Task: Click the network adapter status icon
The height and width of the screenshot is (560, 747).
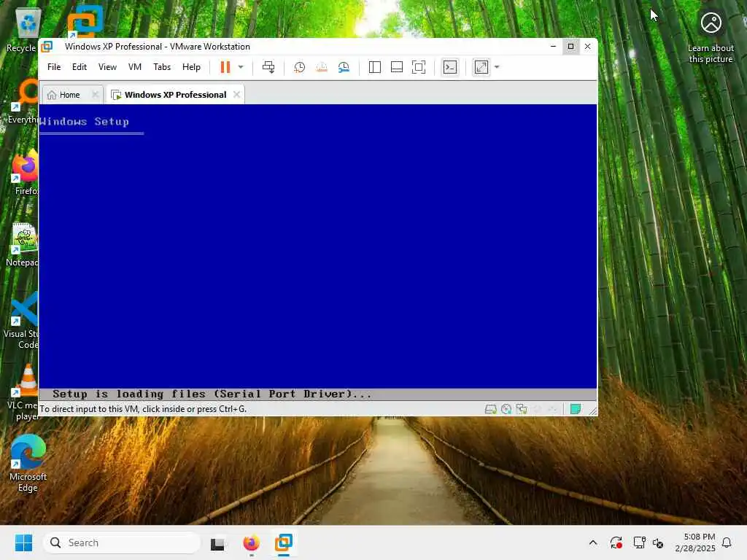Action: pos(522,409)
